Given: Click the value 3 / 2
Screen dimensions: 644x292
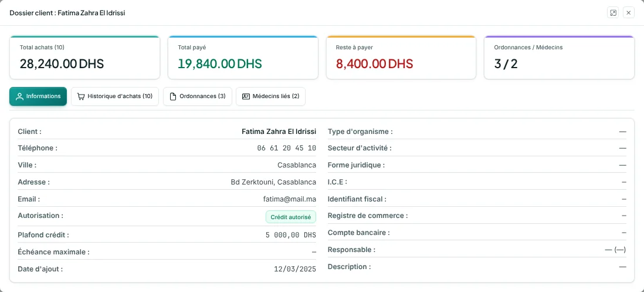Looking at the screenshot, I should (x=506, y=63).
